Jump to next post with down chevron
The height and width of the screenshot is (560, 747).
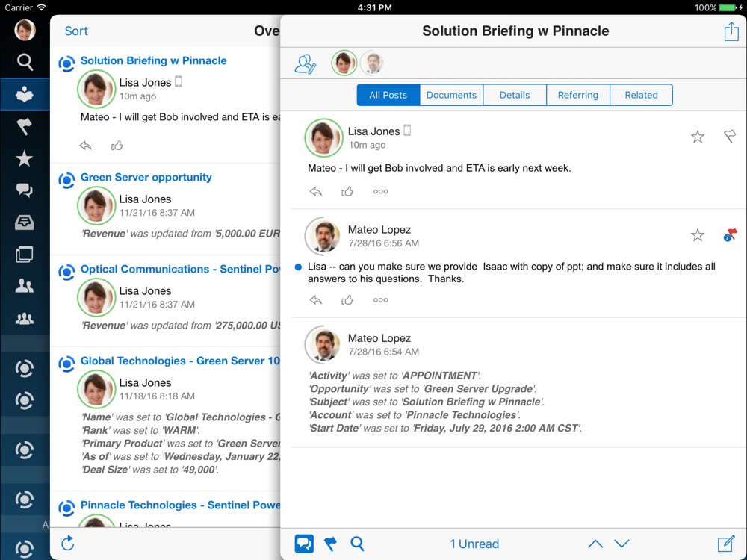622,544
